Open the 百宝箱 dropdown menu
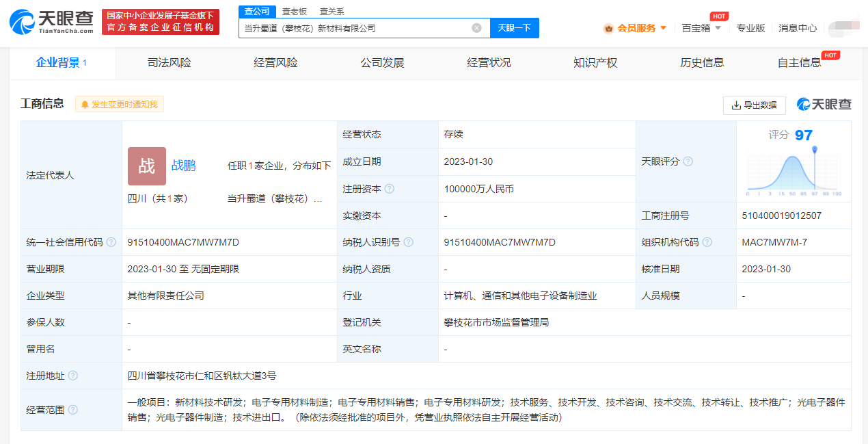This screenshot has height=444, width=868. click(x=703, y=29)
